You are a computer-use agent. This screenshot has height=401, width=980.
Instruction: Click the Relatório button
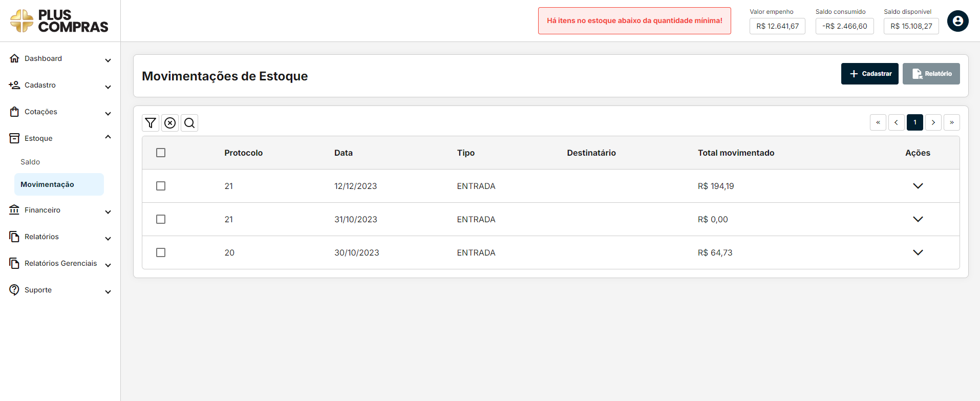[x=931, y=74]
